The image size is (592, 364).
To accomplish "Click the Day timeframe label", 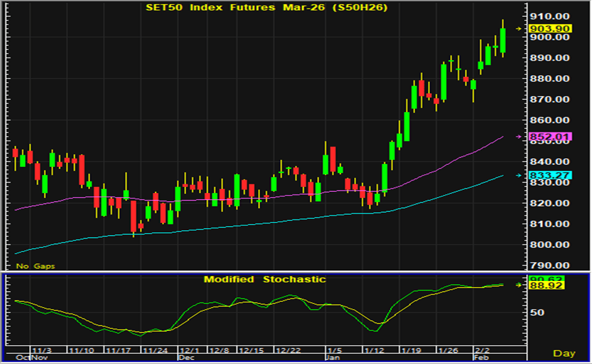I will [564, 353].
